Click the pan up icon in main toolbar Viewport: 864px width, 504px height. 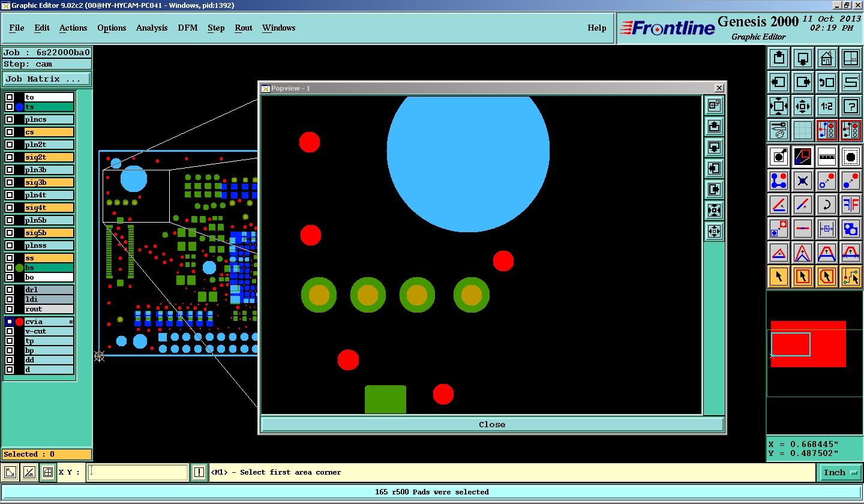click(779, 58)
